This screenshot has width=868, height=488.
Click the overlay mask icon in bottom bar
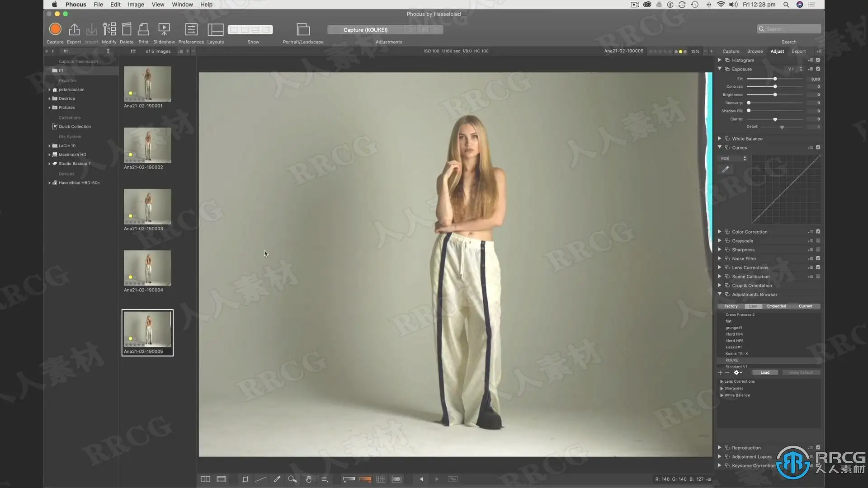point(396,479)
